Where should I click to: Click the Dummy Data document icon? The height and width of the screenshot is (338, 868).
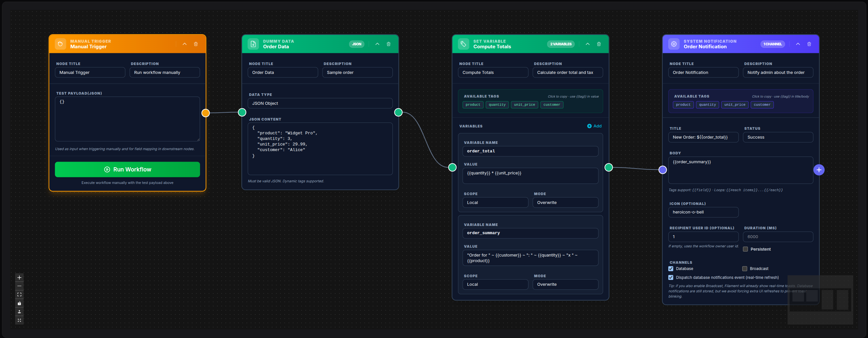tap(253, 44)
